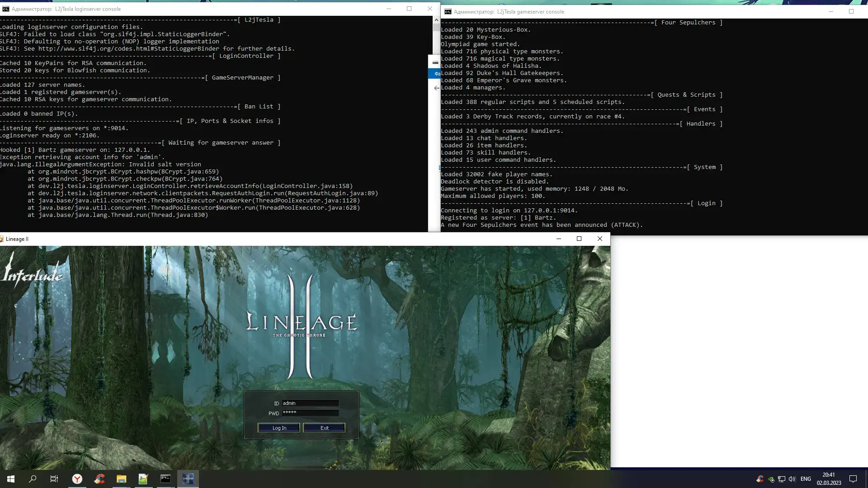The image size is (868, 488).
Task: Minimize the gameserver console window
Action: click(x=831, y=12)
